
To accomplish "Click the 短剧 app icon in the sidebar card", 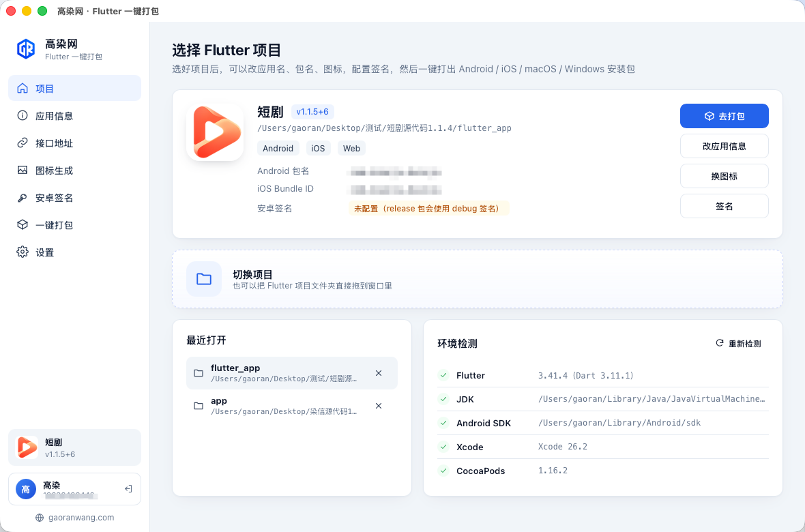I will coord(27,447).
